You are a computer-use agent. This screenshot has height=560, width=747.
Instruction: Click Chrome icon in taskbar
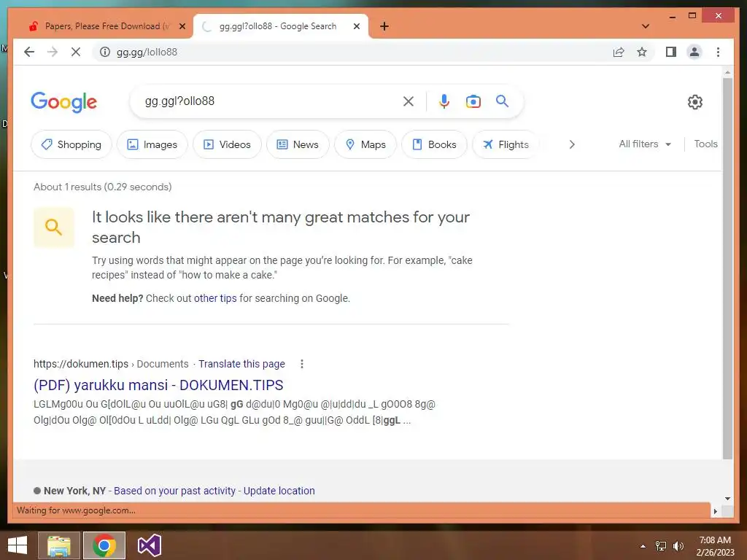(x=104, y=545)
